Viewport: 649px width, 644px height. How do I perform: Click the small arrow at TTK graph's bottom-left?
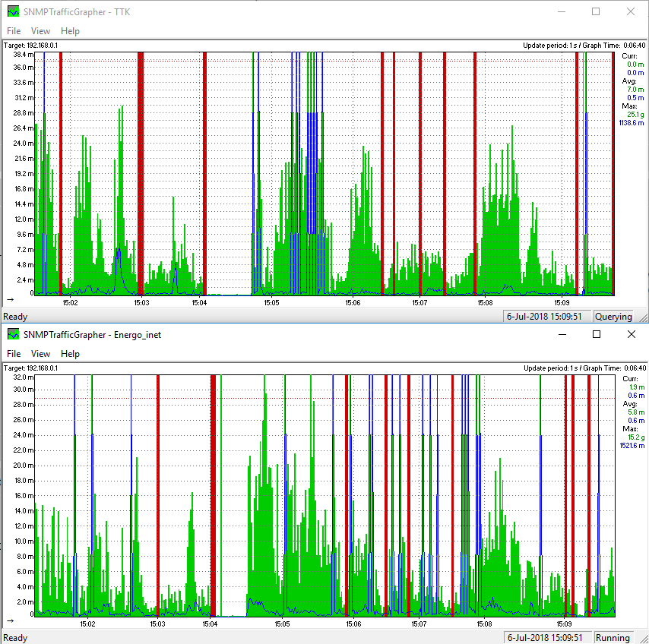click(x=10, y=300)
